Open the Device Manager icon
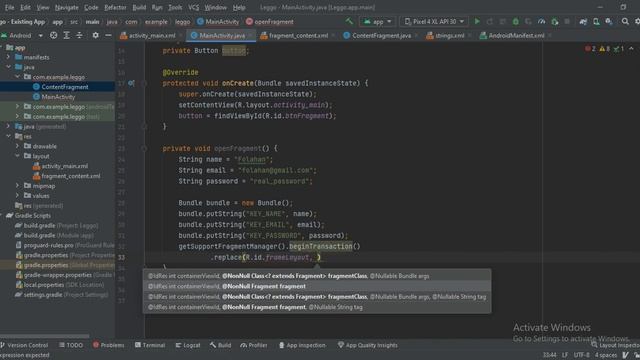This screenshot has height=360, width=640. point(596,21)
